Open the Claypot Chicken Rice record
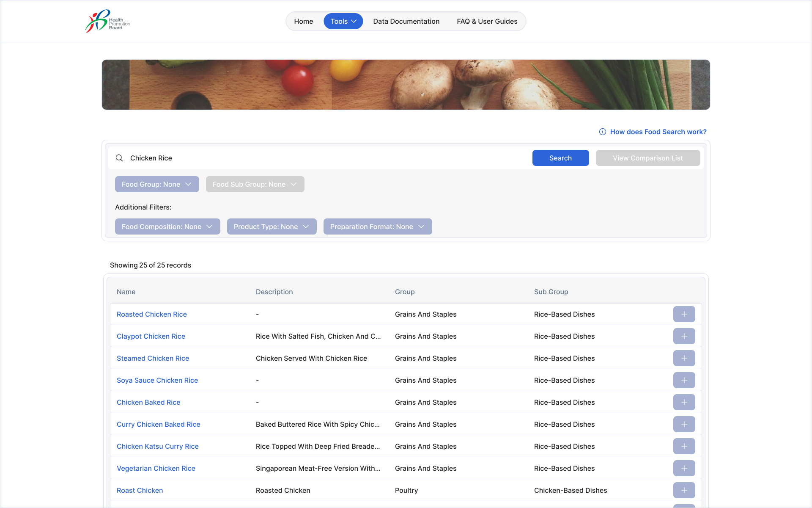Screen dimensions: 812x508 151,336
